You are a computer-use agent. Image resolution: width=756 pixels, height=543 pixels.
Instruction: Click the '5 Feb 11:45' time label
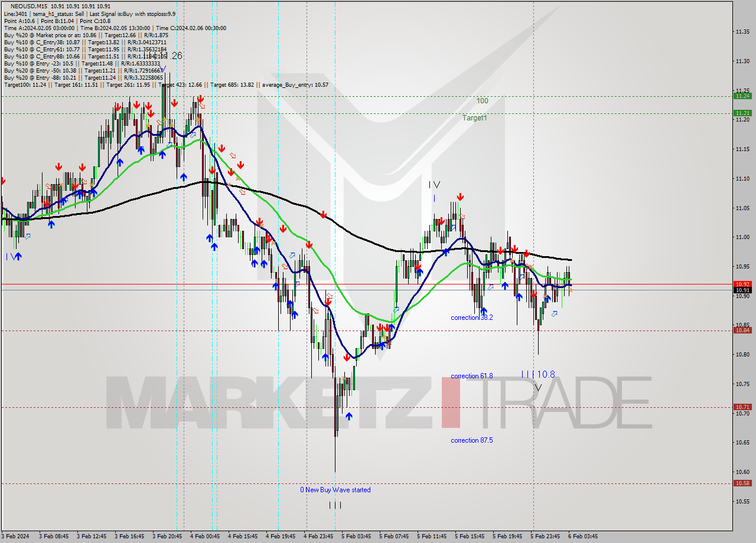point(431,537)
